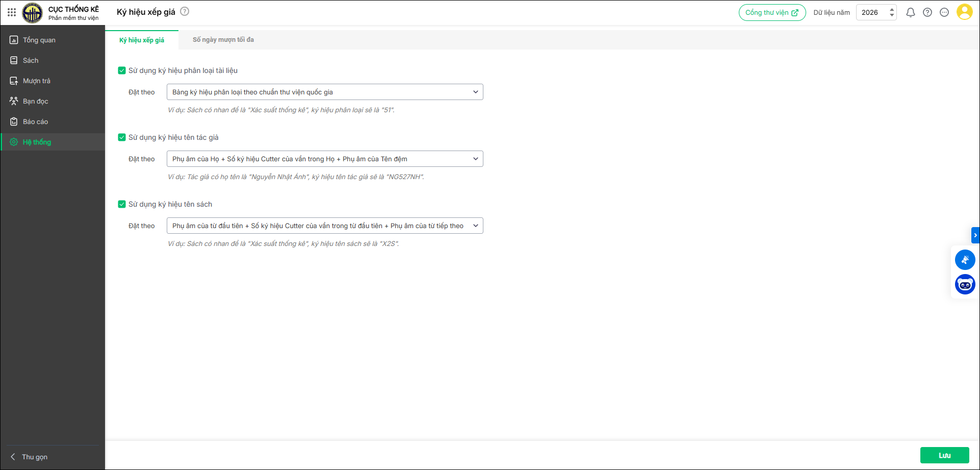The image size is (980, 470).
Task: Toggle 'Sử dụng ký hiệu tên tác giả' checkbox
Action: pos(122,137)
